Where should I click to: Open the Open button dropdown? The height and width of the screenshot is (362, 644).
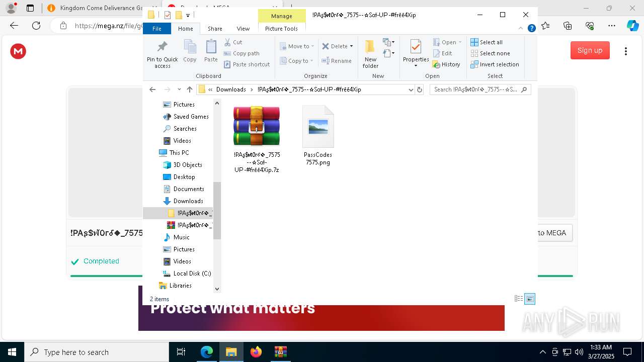(459, 42)
